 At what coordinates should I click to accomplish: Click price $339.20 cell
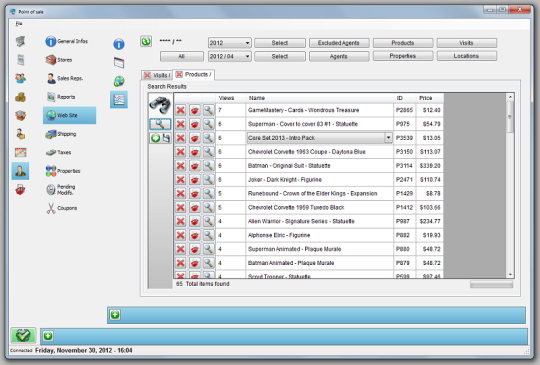429,166
